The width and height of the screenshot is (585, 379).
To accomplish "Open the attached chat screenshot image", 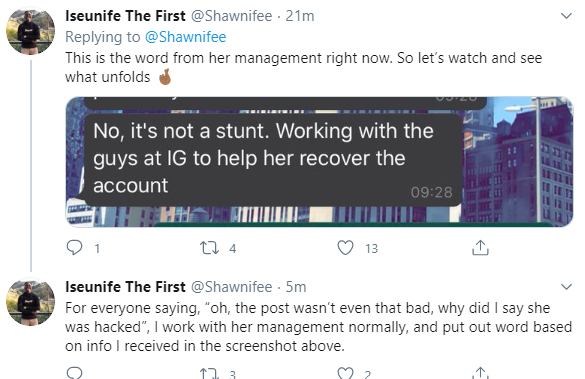I will click(319, 162).
